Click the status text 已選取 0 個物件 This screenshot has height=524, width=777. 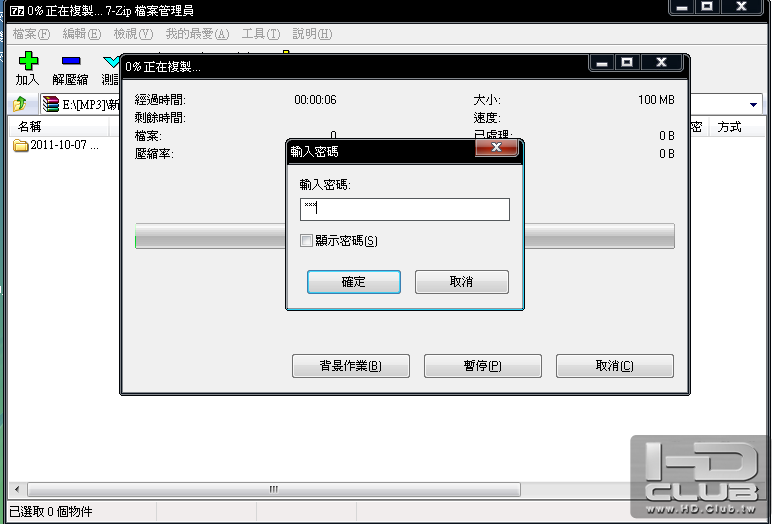(x=51, y=511)
